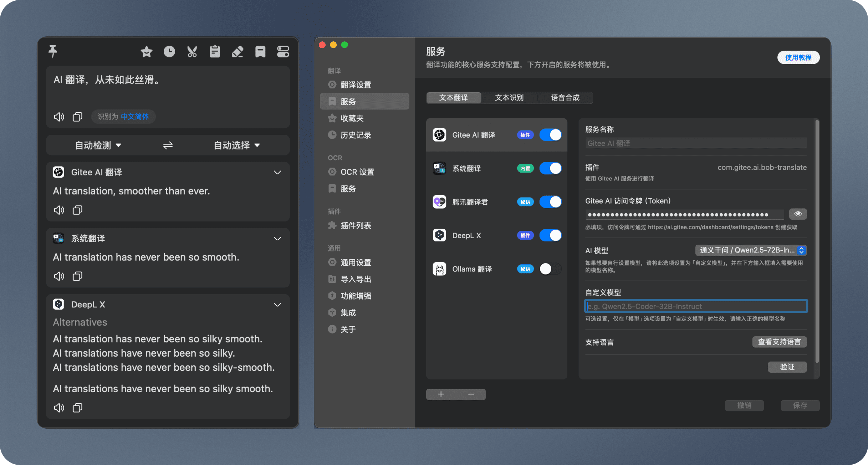Screen dimensions: 868x465
Task: Play audio of Gitee AI translation result
Action: click(x=59, y=210)
